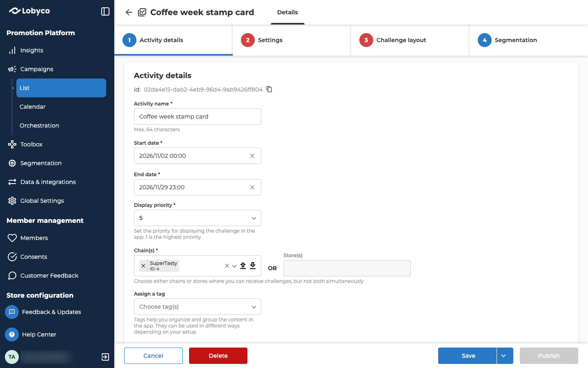Image resolution: width=588 pixels, height=368 pixels.
Task: Click the Store(s) input field
Action: [347, 268]
